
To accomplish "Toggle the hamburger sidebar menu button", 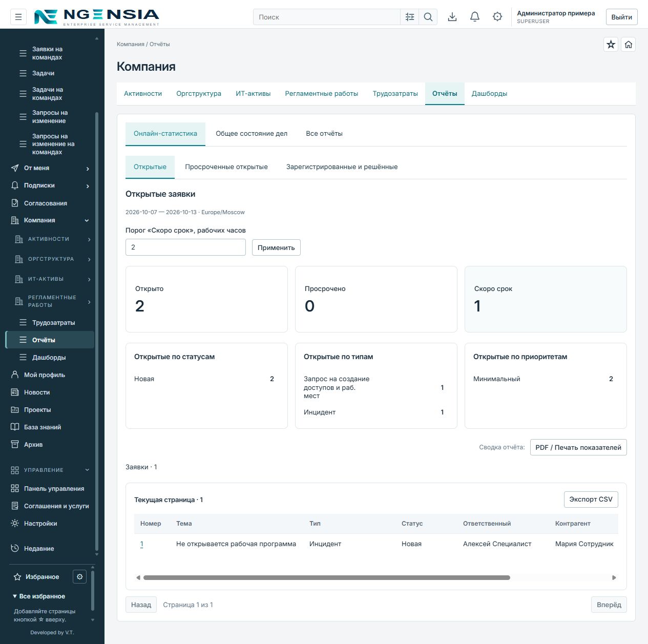I will pos(18,17).
